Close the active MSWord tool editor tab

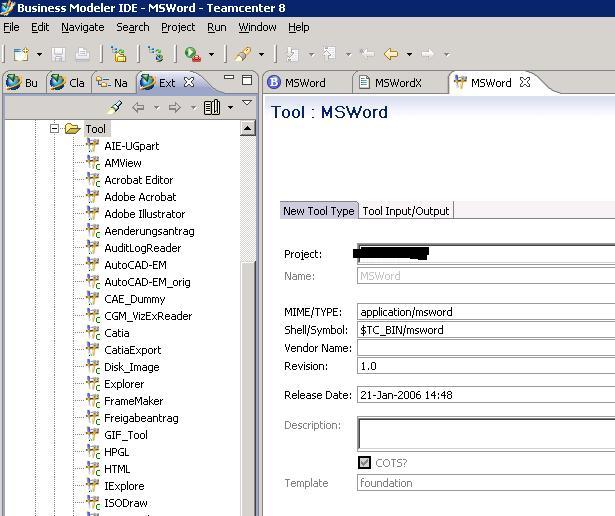pyautogui.click(x=525, y=82)
